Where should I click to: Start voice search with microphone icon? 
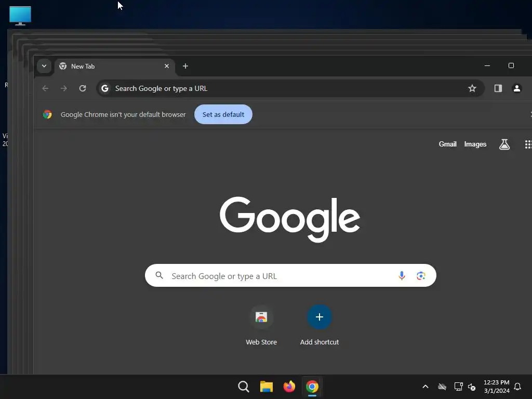click(x=402, y=275)
